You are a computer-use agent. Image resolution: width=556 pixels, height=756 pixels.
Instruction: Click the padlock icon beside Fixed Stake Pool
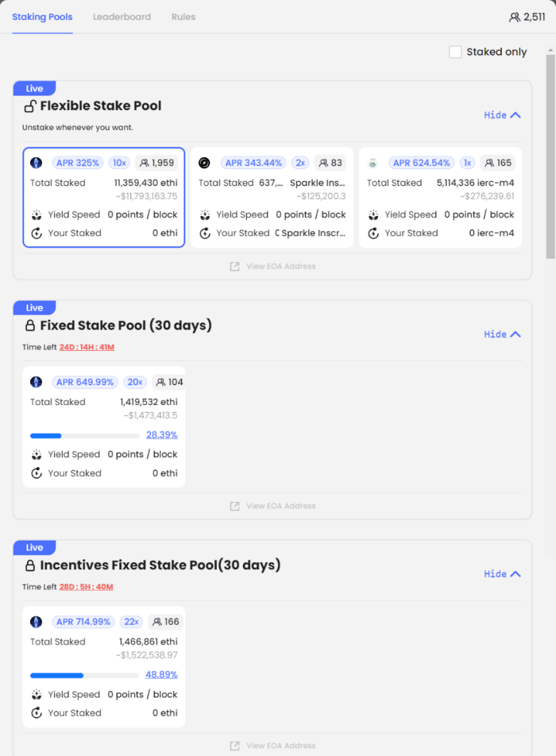coord(30,325)
